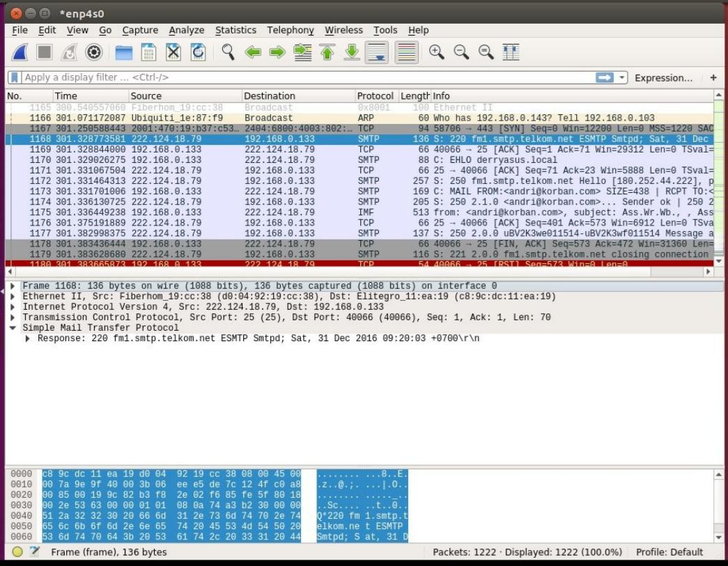
Task: Go to a specific packet icon
Action: click(303, 52)
